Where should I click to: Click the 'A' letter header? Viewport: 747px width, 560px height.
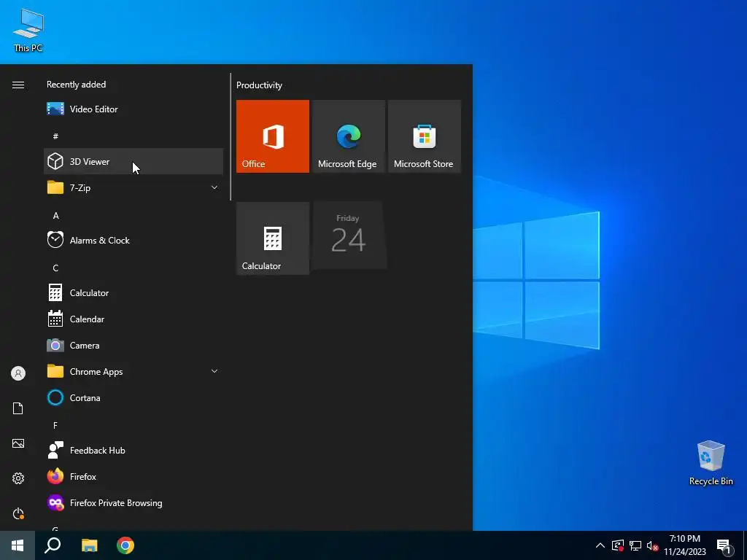[55, 216]
